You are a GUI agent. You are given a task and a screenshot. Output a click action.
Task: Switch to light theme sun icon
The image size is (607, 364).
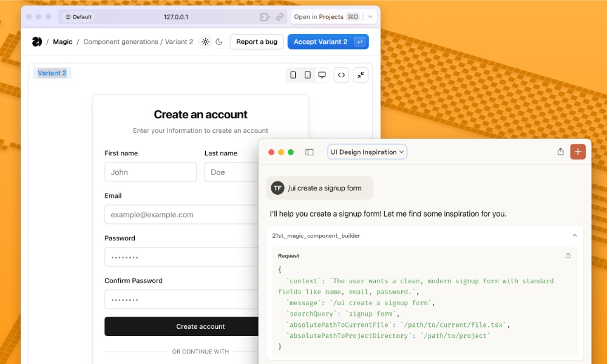(x=205, y=42)
